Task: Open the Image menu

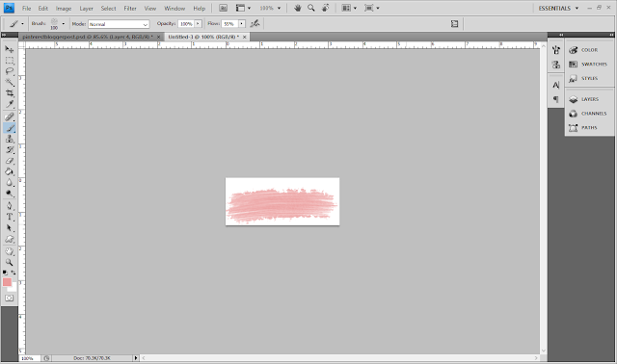Action: (64, 9)
